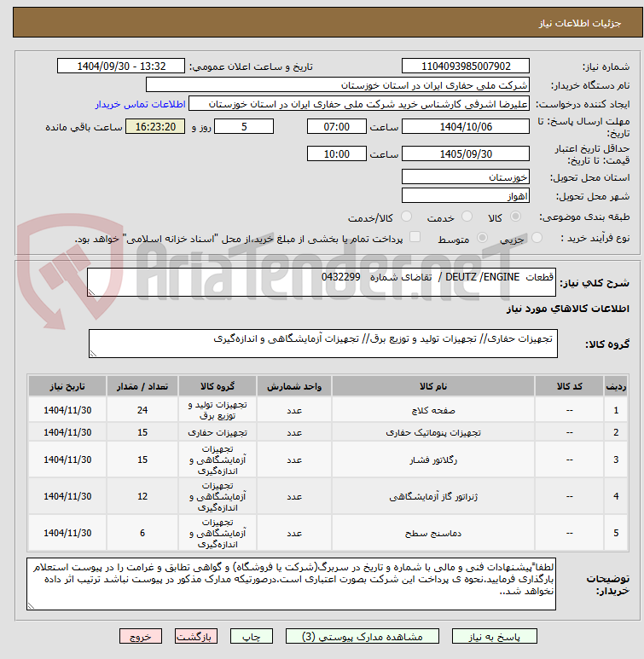The image size is (644, 659).
Task: Click the شرح کلی نیاز text area
Action: click(322, 282)
